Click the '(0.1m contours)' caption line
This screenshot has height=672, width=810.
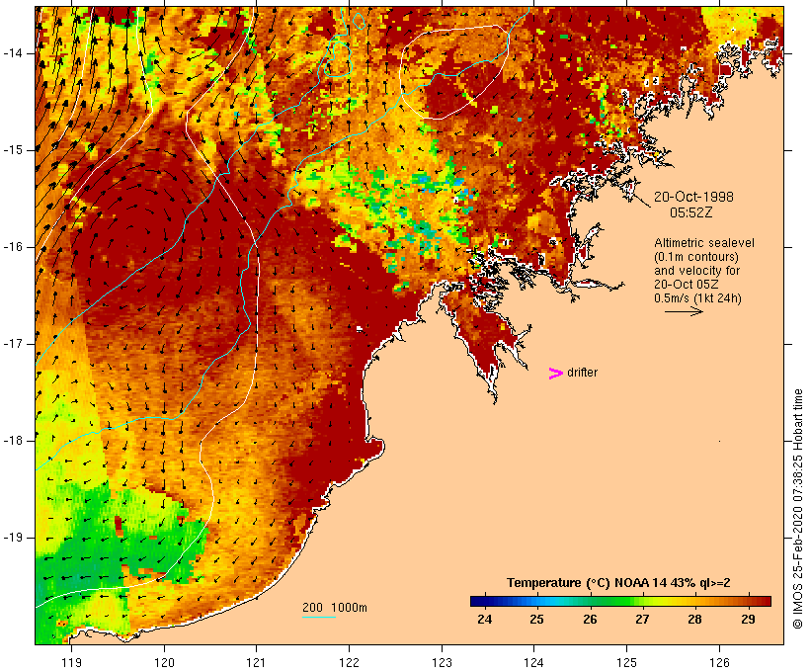696,257
